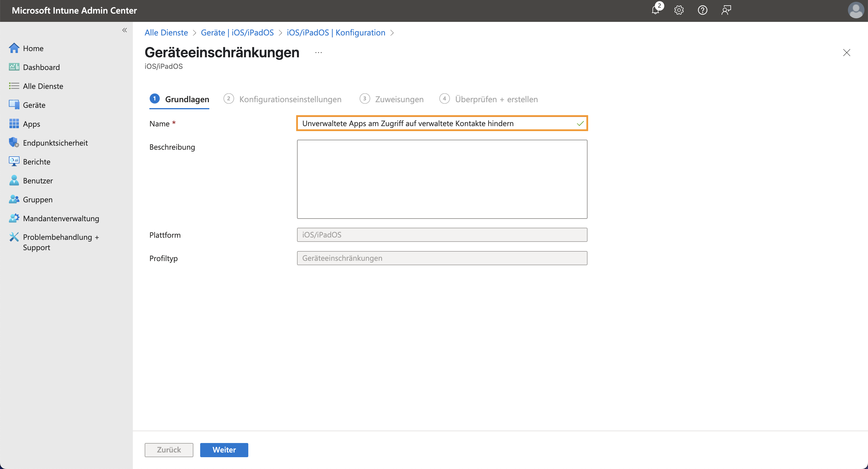Open Dashboard in the sidebar
868x469 pixels.
(x=41, y=67)
